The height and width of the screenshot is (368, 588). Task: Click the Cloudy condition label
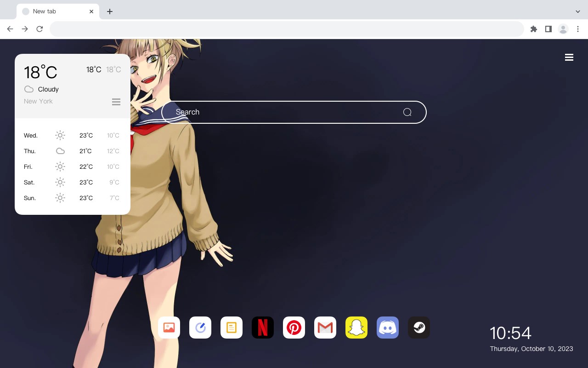pos(48,89)
